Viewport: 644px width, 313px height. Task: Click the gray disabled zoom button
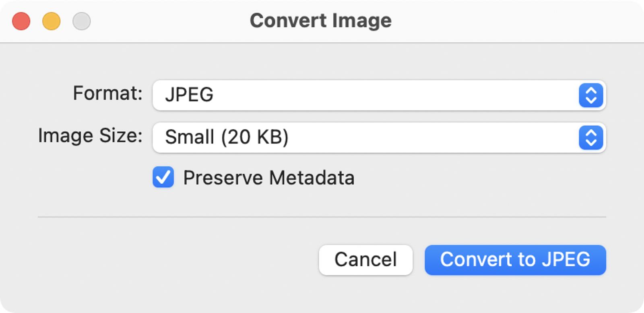tap(82, 21)
